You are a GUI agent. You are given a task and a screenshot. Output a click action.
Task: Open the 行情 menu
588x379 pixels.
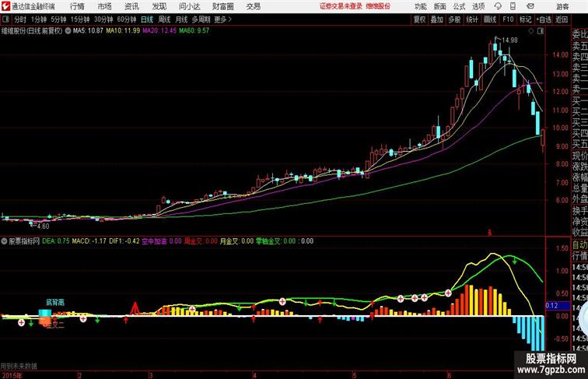coord(77,6)
